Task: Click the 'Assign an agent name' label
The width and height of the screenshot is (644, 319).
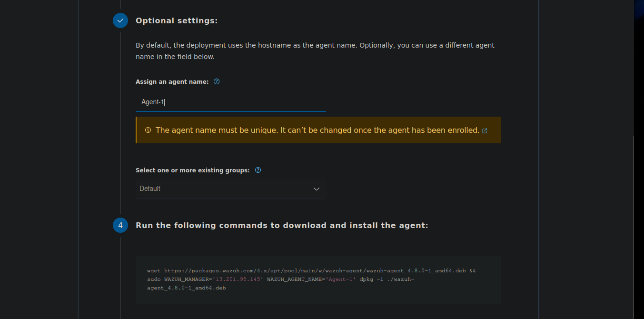Action: click(x=172, y=81)
